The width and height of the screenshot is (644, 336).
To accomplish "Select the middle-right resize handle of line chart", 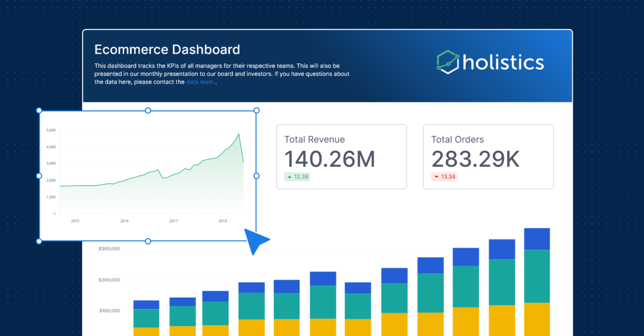I will click(x=256, y=176).
